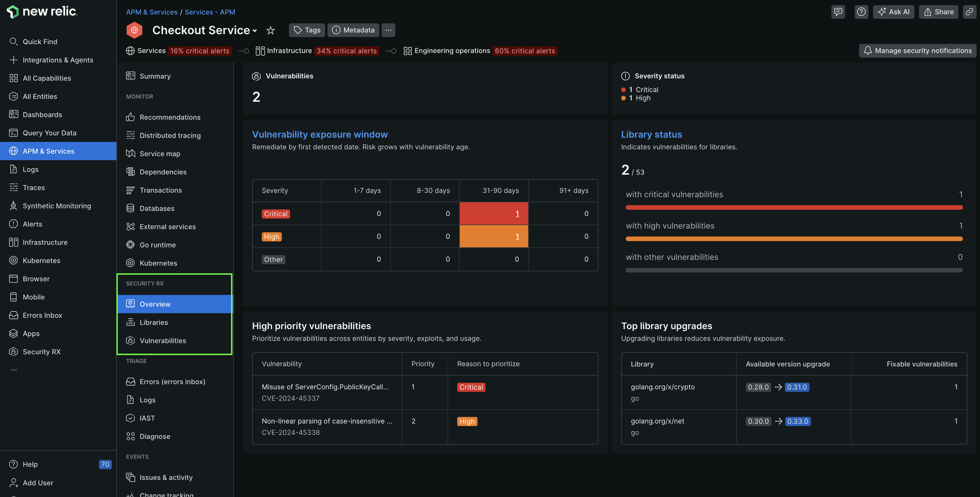Image resolution: width=980 pixels, height=497 pixels.
Task: Click Services - APM breadcrumb
Action: coord(210,12)
